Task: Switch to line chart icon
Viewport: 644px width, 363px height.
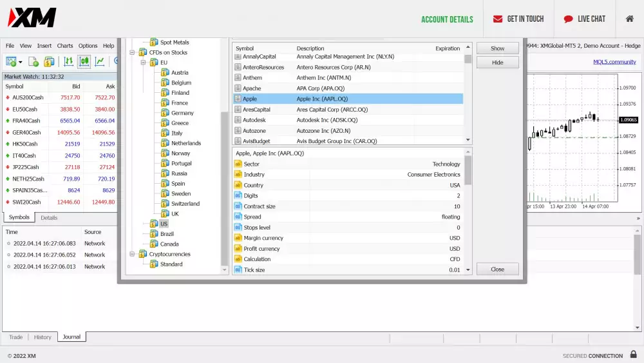Action: coord(100,62)
